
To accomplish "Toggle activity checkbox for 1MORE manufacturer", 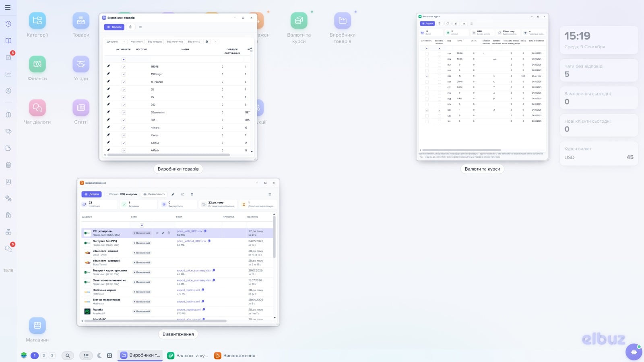I will click(124, 67).
